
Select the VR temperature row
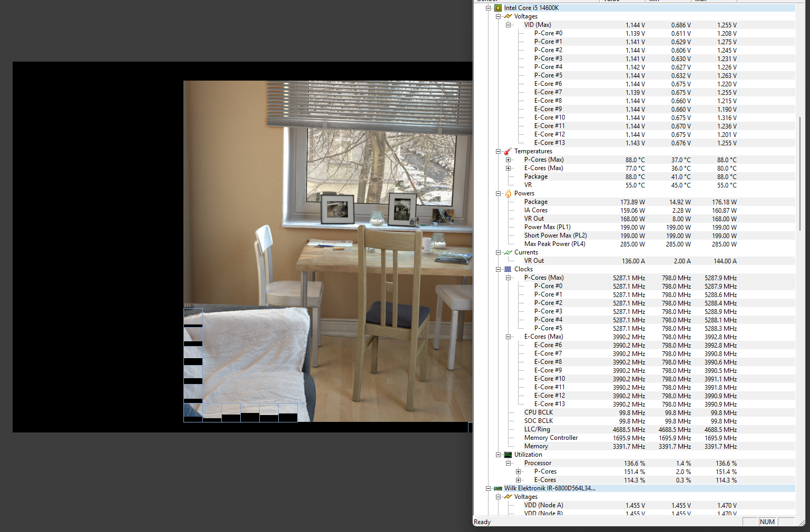click(x=635, y=185)
